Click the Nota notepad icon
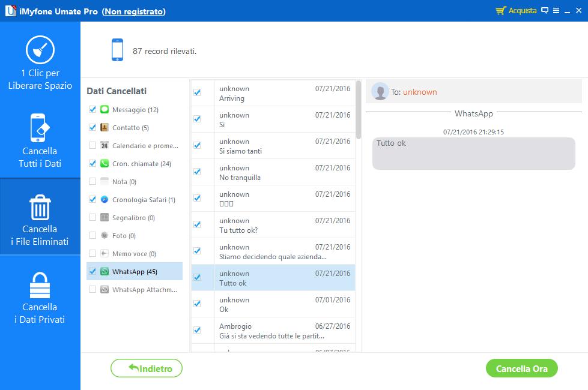The image size is (588, 390). [105, 181]
